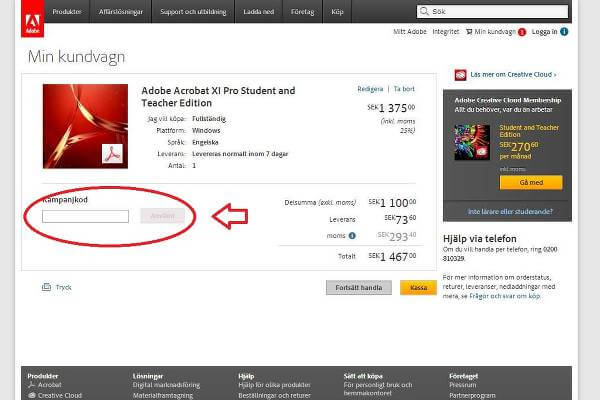Screen dimensions: 600x400
Task: Click Pressrum footer link
Action: click(463, 385)
